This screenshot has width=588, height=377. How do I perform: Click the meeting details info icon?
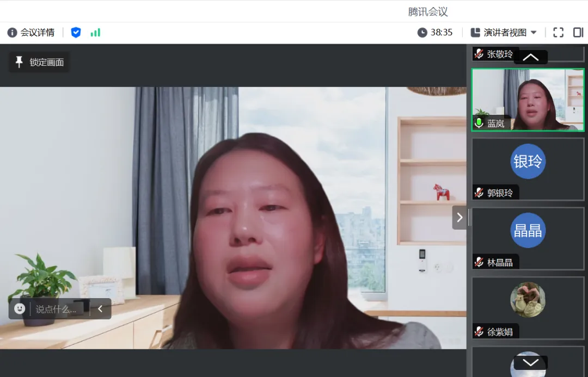[x=12, y=33]
